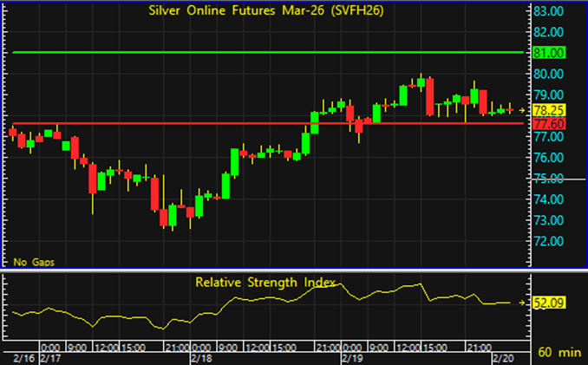This screenshot has width=588, height=365.
Task: Click the green 81.00 price tag
Action: [x=550, y=53]
